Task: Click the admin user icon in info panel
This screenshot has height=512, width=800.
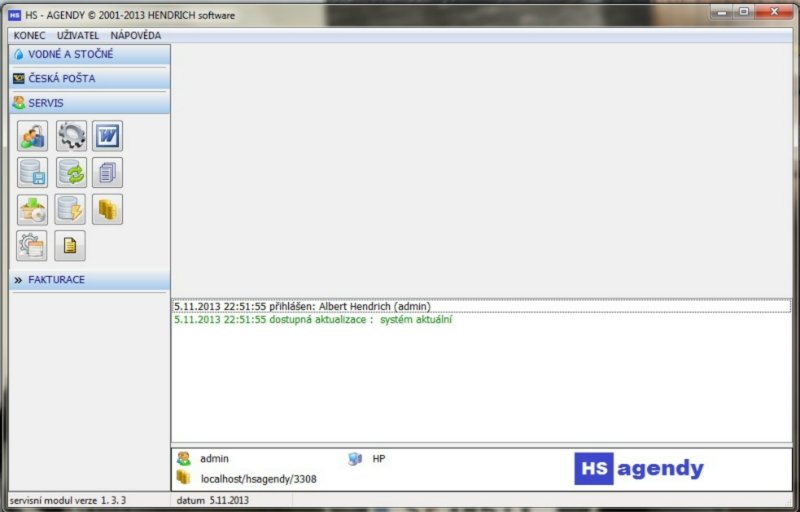Action: (184, 458)
